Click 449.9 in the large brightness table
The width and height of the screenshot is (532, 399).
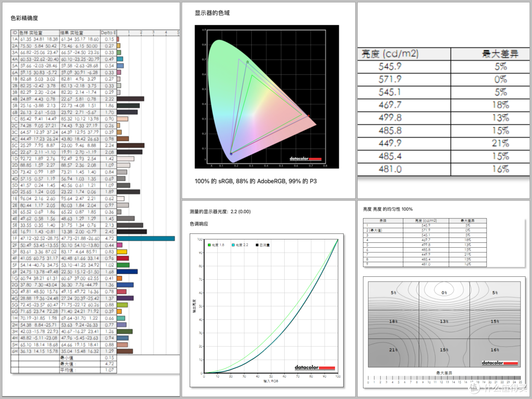tap(390, 143)
